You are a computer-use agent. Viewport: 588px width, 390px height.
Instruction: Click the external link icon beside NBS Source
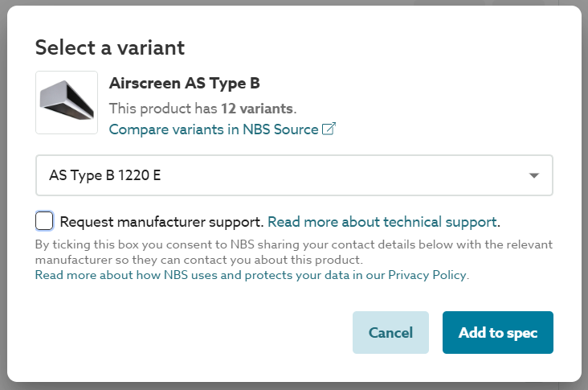(x=329, y=129)
